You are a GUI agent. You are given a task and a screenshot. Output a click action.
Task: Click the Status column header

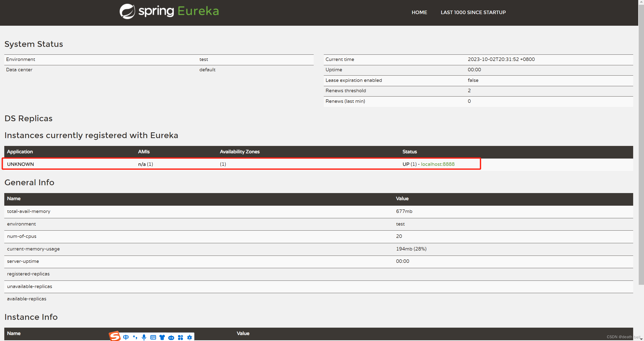pos(409,152)
